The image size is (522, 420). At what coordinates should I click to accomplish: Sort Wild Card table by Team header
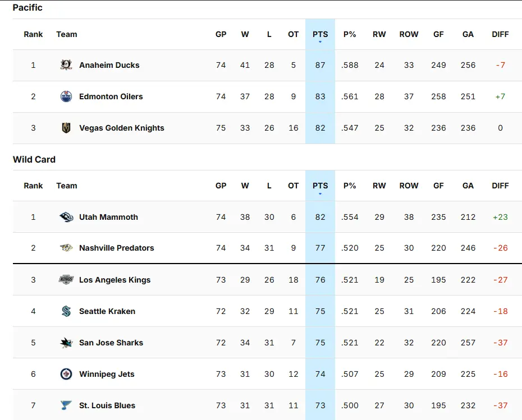click(66, 186)
